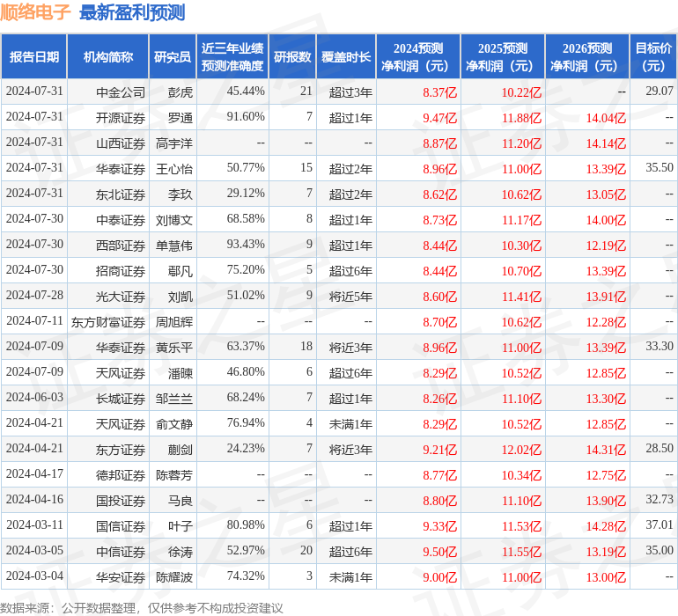Screen dimensions: 678x616
Task: Click 2025 profit 11.88亿
Action: click(521, 118)
